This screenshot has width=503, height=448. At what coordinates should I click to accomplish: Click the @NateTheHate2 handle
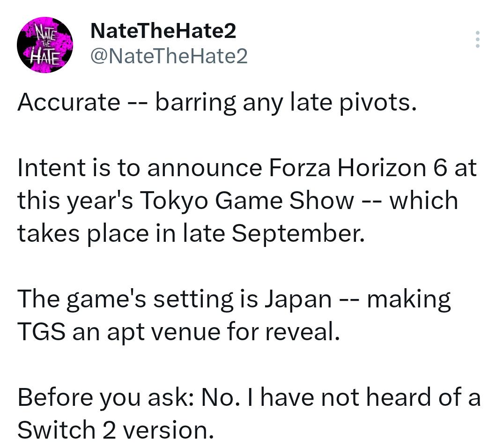point(169,56)
